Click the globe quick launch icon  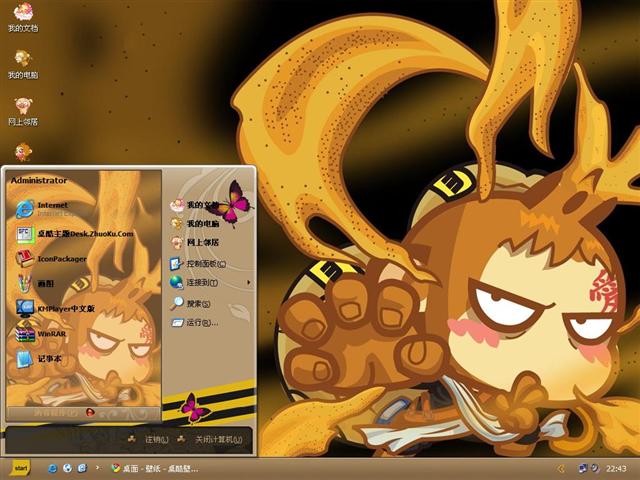coord(67,468)
